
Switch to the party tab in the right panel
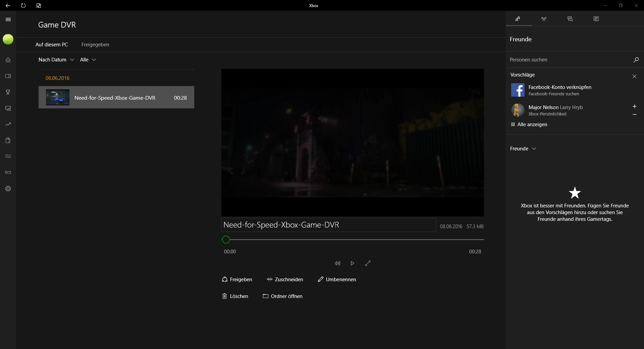point(544,19)
